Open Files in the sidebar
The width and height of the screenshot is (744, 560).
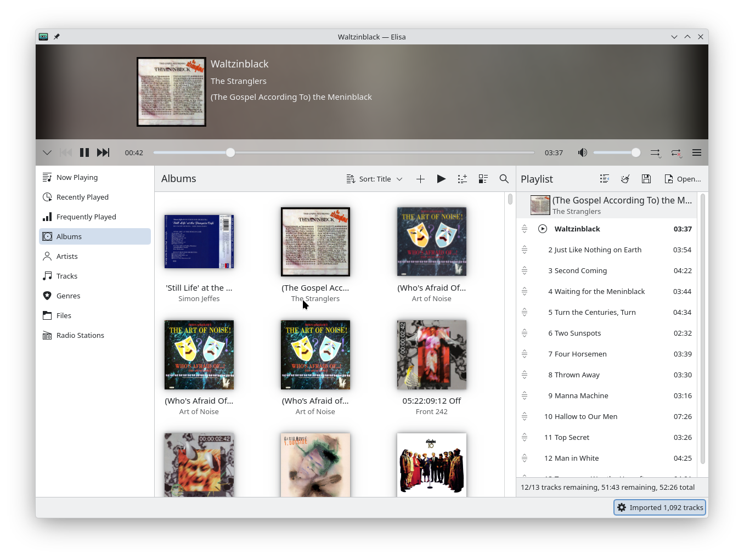coord(95,315)
